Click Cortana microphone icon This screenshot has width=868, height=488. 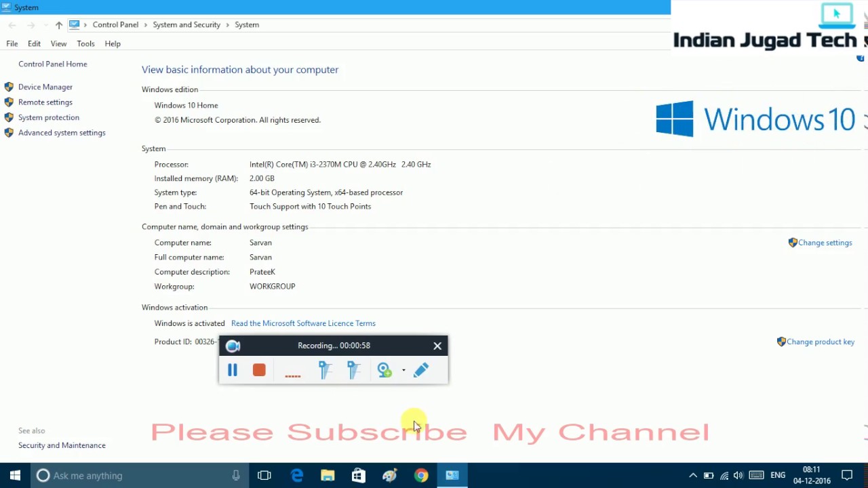pos(236,475)
